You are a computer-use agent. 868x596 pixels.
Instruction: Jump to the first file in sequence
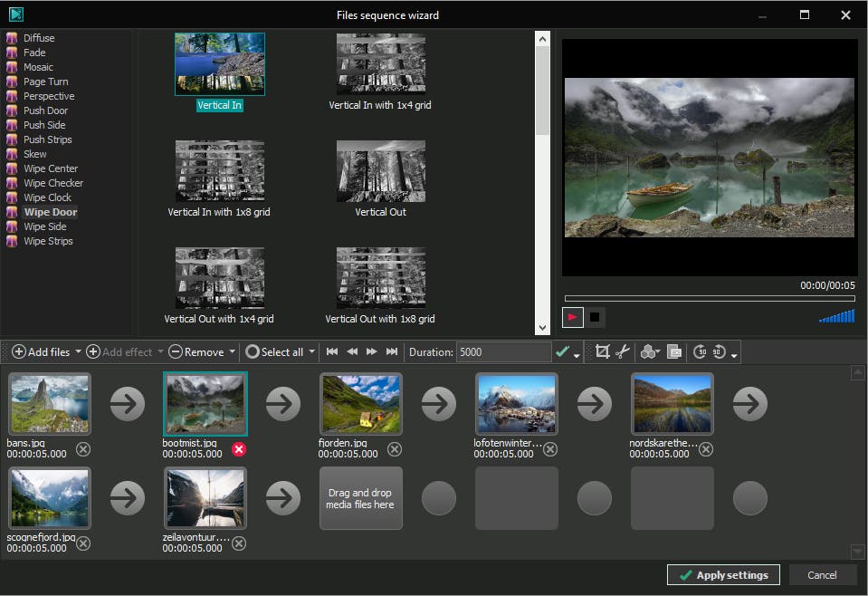pos(332,351)
